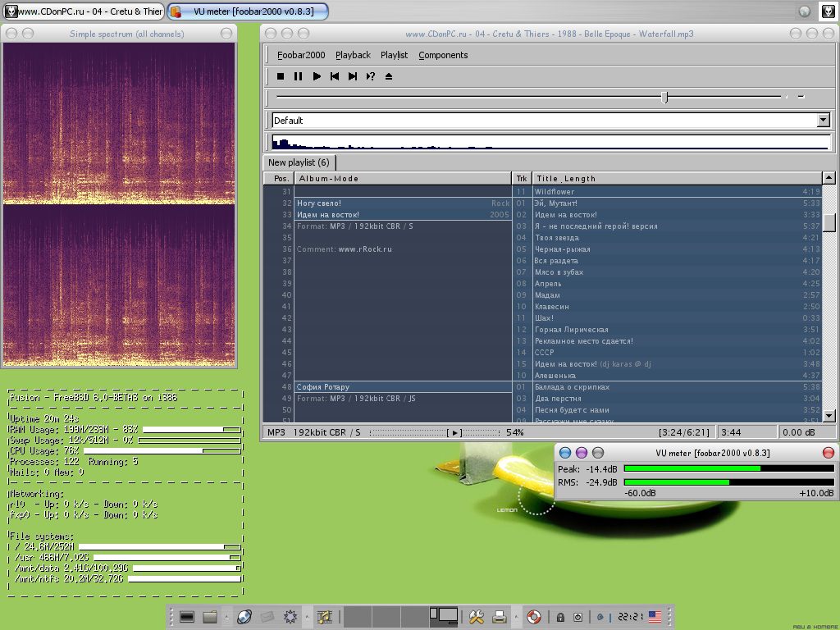840x630 pixels.
Task: Click the seek bar slider thumb
Action: (x=664, y=97)
